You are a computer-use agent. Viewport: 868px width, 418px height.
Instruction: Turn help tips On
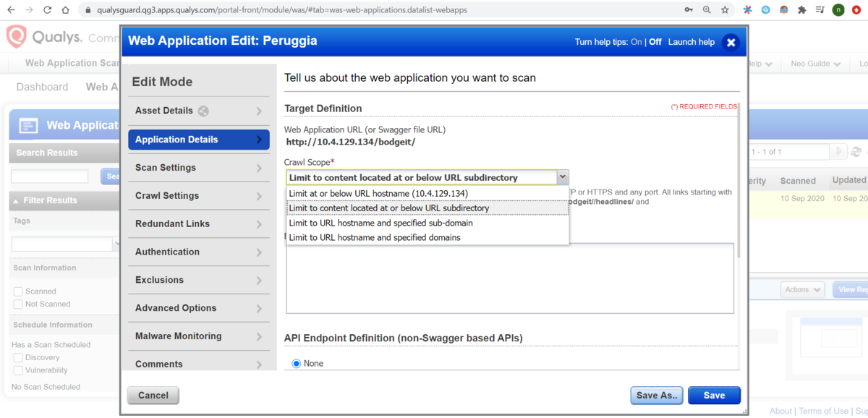pyautogui.click(x=637, y=42)
